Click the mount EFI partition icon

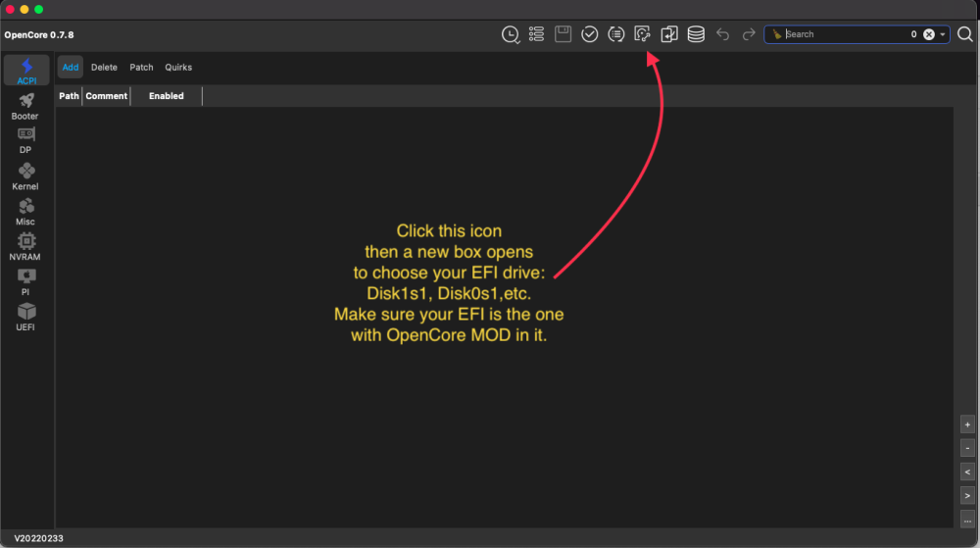pos(643,33)
